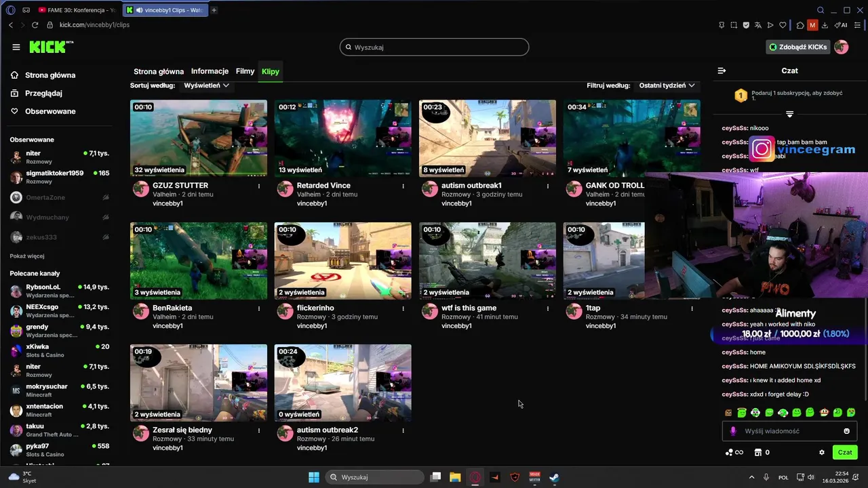Open the user profile avatar menu

841,47
